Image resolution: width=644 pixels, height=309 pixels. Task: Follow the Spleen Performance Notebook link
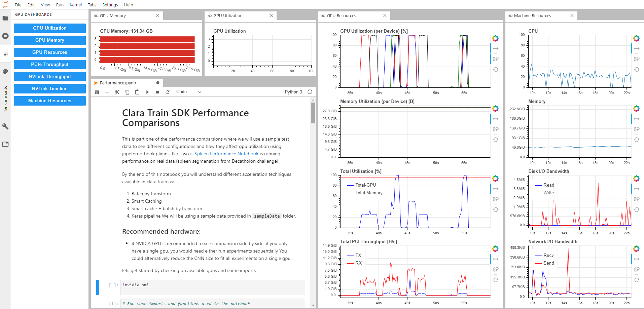click(226, 154)
